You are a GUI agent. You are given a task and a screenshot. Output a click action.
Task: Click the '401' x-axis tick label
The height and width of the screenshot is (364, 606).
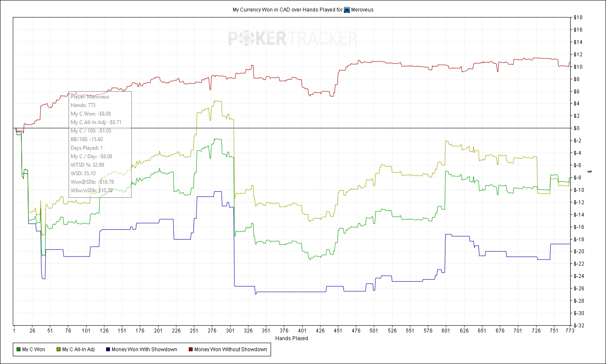(x=302, y=330)
